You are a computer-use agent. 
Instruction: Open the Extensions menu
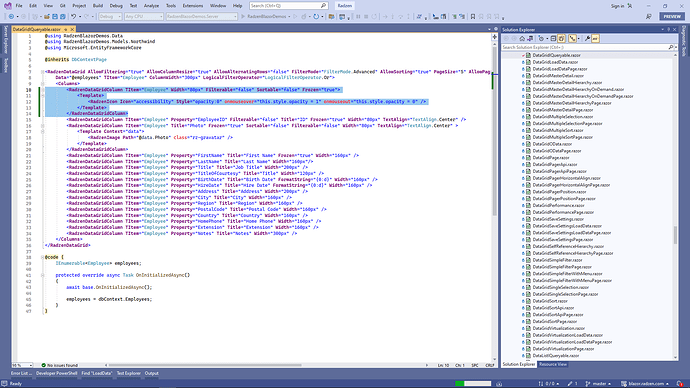(193, 6)
